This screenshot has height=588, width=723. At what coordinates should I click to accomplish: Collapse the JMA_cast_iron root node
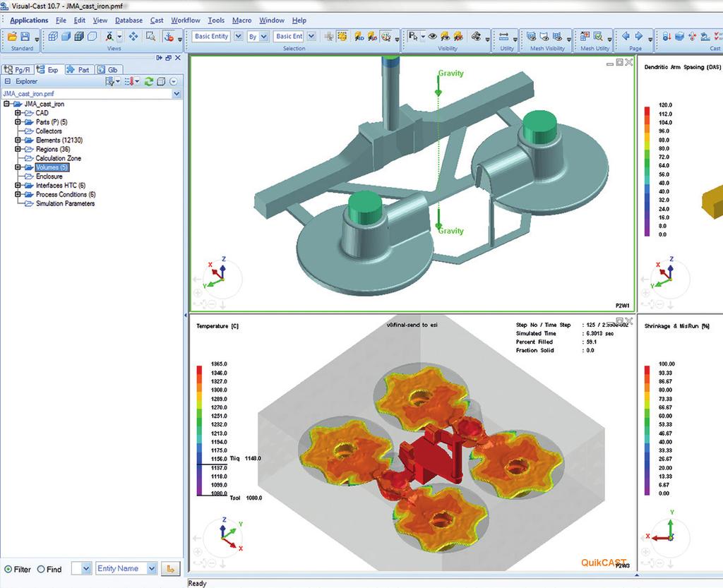tap(6, 104)
